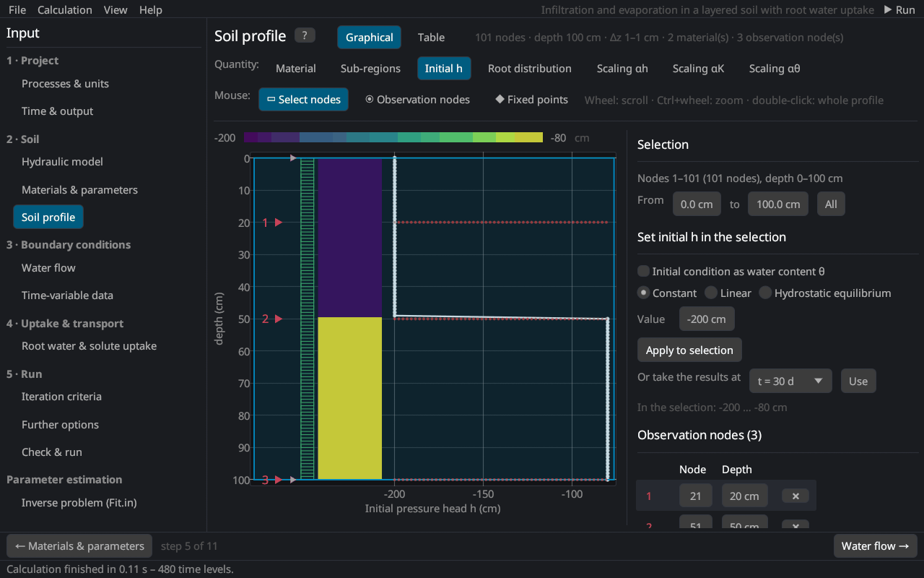924x578 pixels.
Task: Switch mouse mode to Observation nodes
Action: click(x=417, y=100)
